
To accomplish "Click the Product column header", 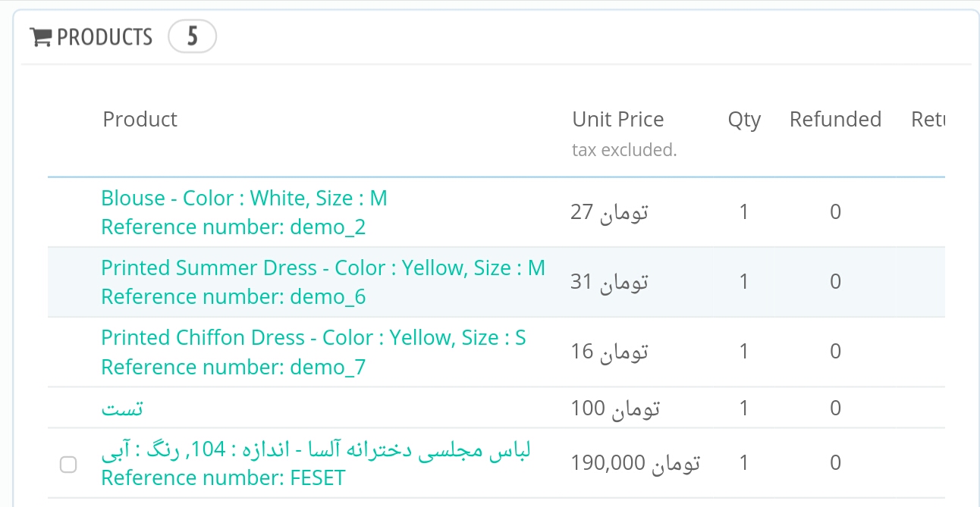I will pos(140,120).
